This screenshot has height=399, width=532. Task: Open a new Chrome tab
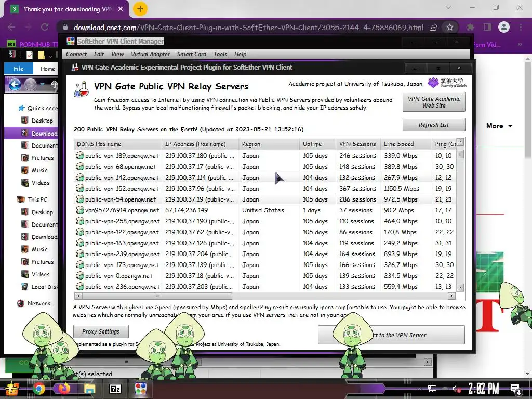click(x=140, y=9)
